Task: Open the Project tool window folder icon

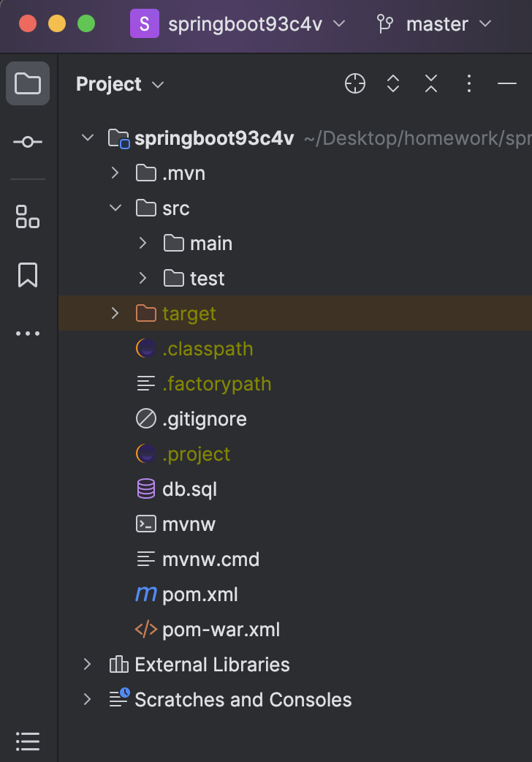Action: 28,83
